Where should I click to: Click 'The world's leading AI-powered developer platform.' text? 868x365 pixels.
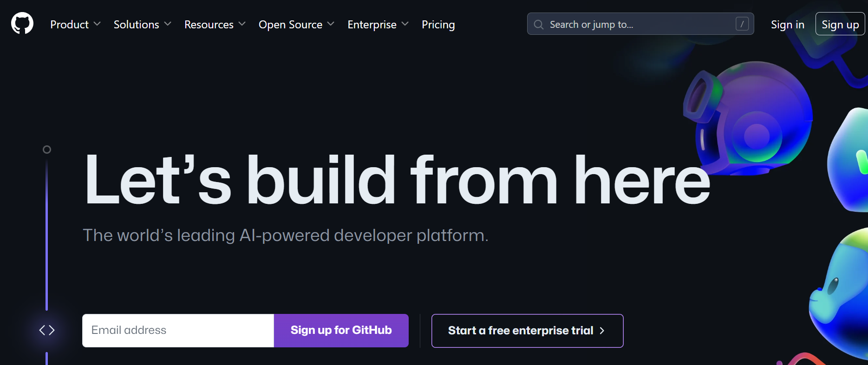[x=286, y=235]
